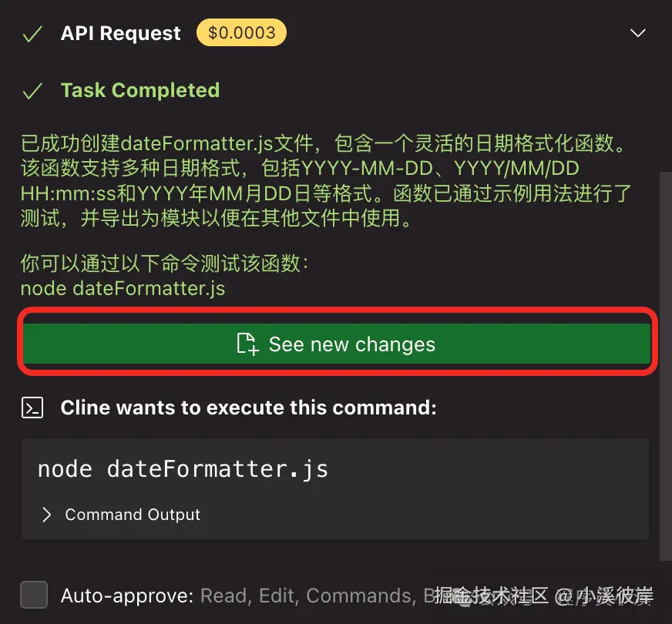Screen dimensions: 672x624
Task: Click the $0.0003 cost badge
Action: 241,32
